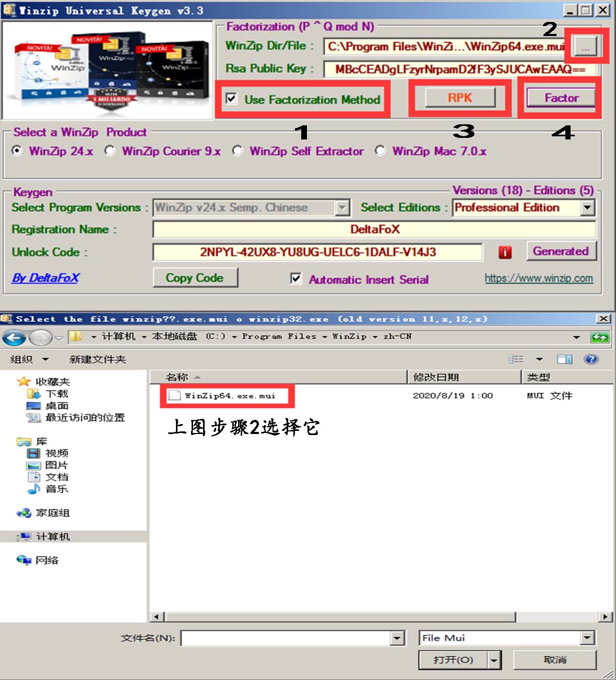This screenshot has height=680, width=616.
Task: Open the File Mui file type dropdown
Action: pos(588,638)
